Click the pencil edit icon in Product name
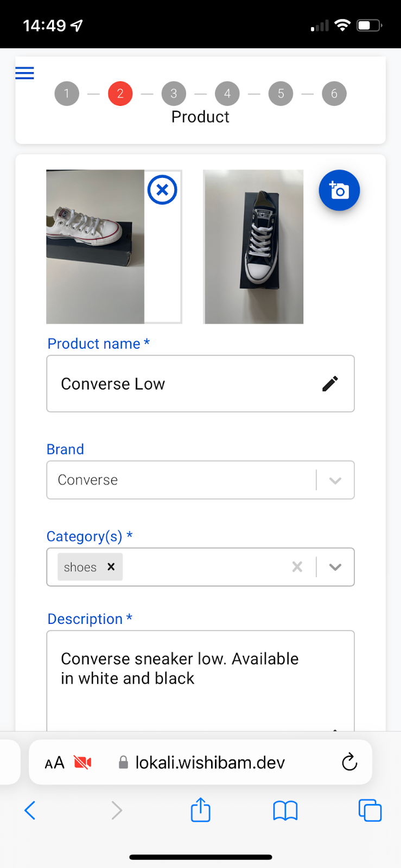Image resolution: width=401 pixels, height=868 pixels. coord(330,384)
